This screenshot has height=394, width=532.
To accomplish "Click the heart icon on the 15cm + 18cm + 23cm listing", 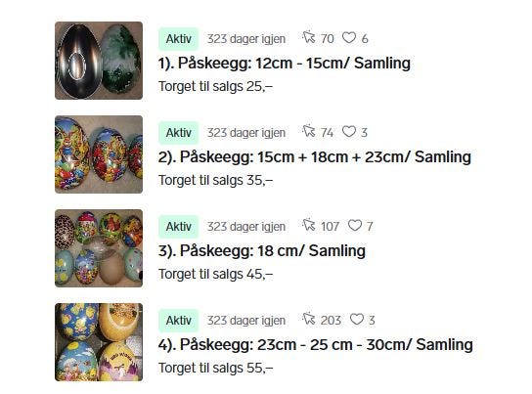I will tap(349, 132).
